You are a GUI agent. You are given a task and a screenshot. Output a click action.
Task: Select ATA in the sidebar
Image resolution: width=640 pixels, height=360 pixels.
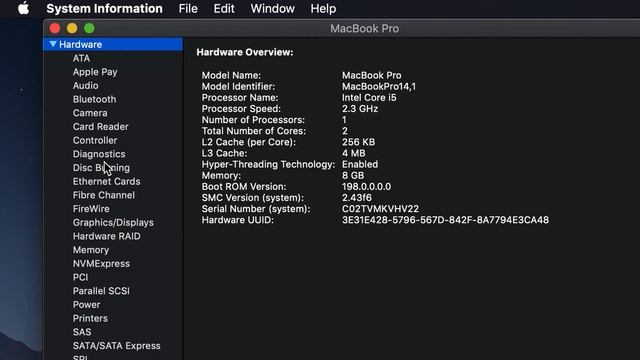tap(81, 58)
